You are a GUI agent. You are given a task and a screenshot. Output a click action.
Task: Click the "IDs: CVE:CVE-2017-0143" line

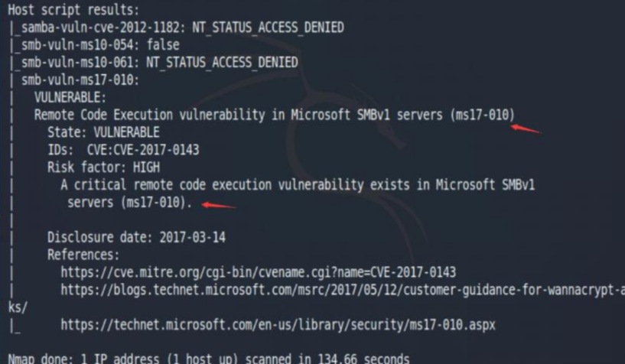(x=123, y=150)
